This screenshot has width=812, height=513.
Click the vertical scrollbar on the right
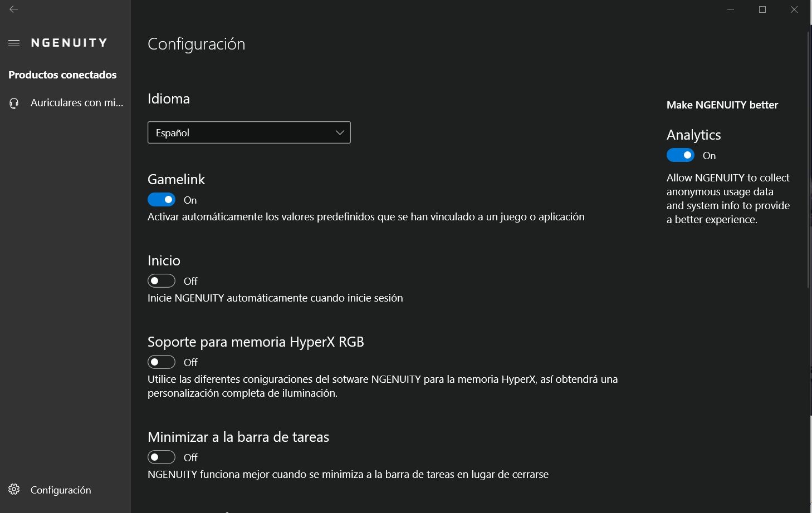[809, 160]
